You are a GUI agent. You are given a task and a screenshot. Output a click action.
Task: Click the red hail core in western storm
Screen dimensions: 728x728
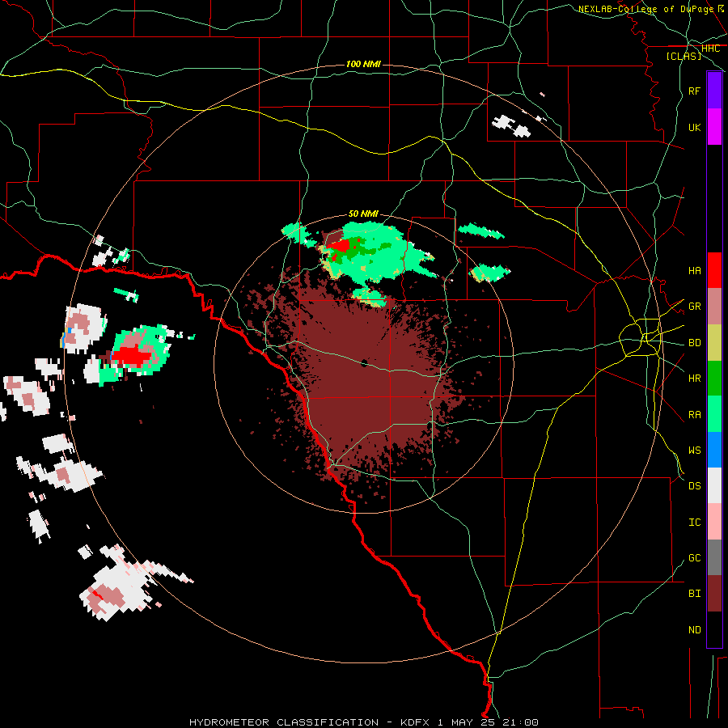132,356
